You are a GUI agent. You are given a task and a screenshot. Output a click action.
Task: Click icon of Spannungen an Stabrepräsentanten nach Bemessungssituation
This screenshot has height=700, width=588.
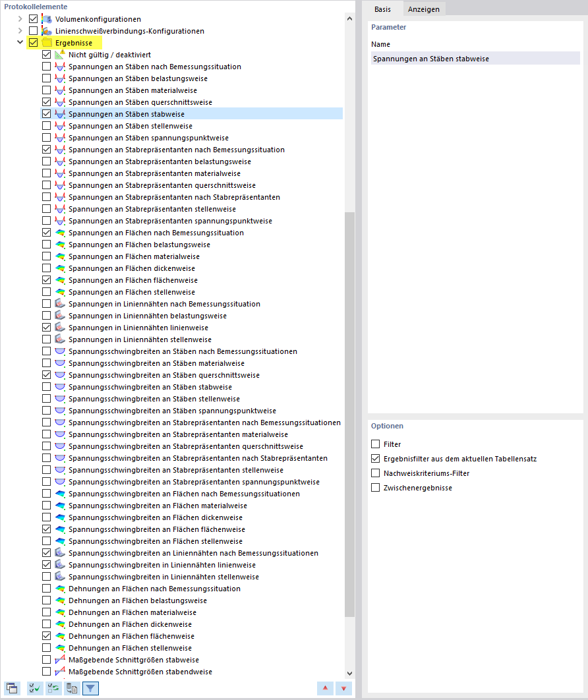(60, 150)
